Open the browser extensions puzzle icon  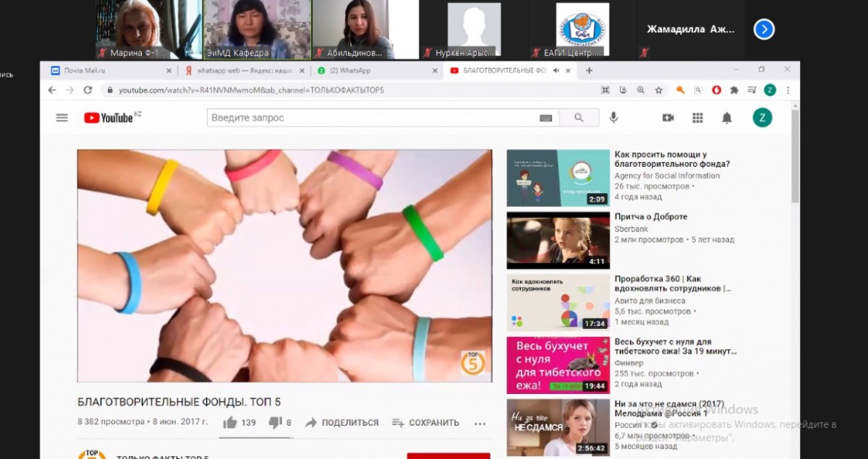point(734,90)
